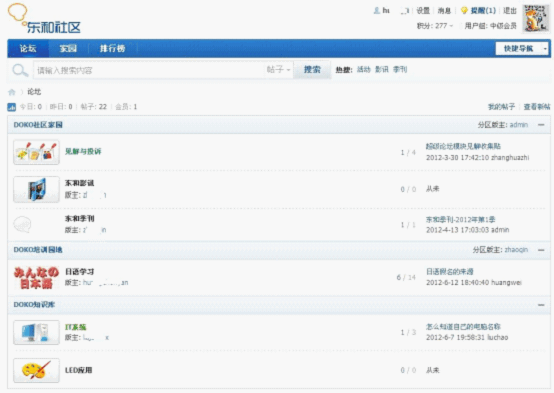Screen dimensions: 554x393
Task: Open the DOKO培训园地 section title
Action: [x=38, y=250]
